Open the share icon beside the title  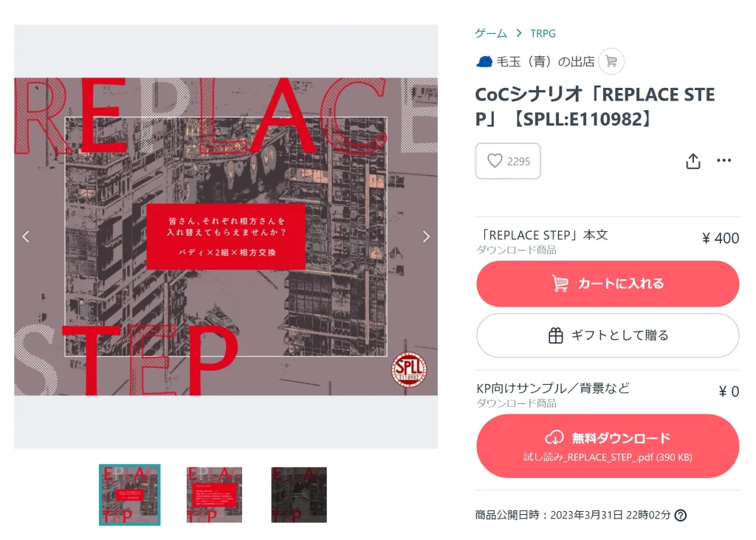coord(693,161)
